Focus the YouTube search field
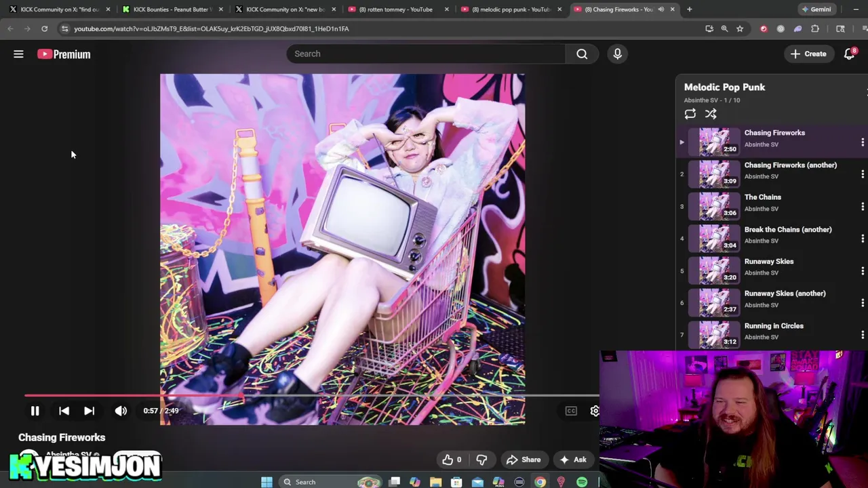 click(425, 54)
